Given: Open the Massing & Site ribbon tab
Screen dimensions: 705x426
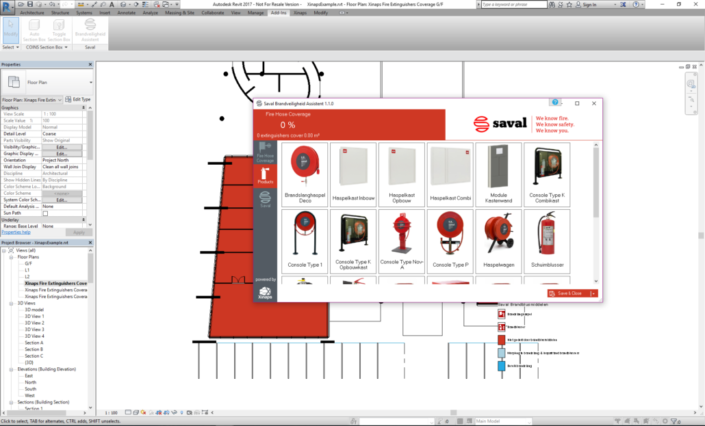Looking at the screenshot, I should (x=179, y=13).
